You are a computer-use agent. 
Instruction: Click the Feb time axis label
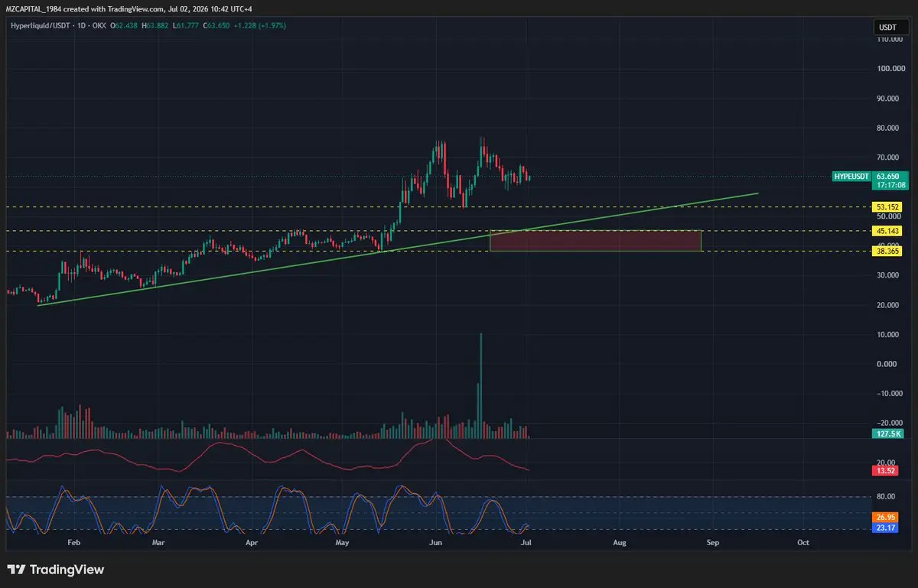click(x=73, y=542)
